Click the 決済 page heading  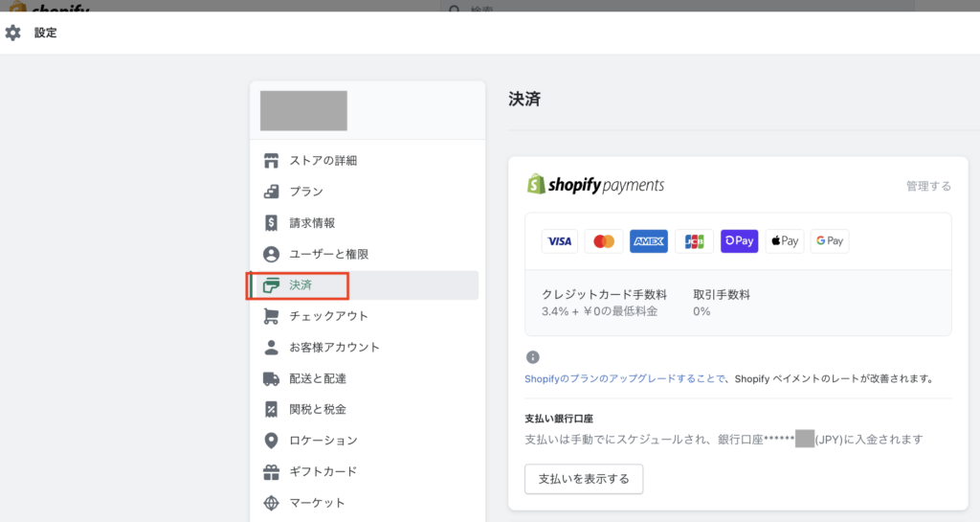click(524, 99)
